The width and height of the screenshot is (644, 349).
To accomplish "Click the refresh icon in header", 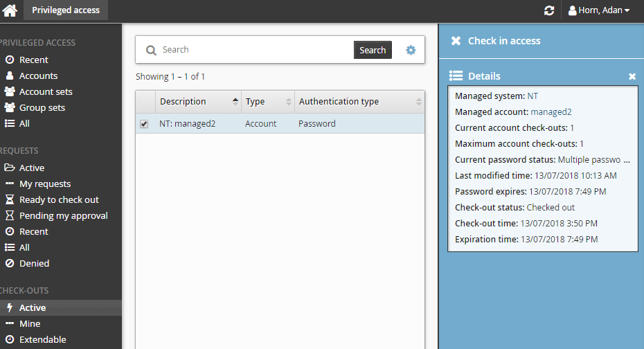I will point(549,10).
